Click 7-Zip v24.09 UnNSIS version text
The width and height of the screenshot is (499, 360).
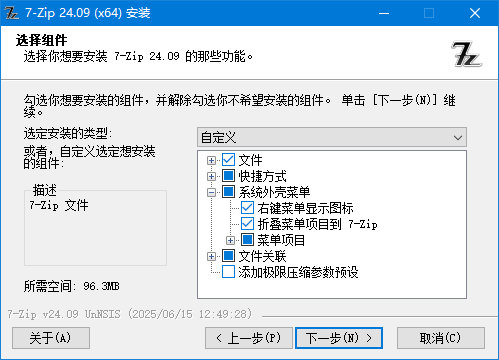click(130, 314)
